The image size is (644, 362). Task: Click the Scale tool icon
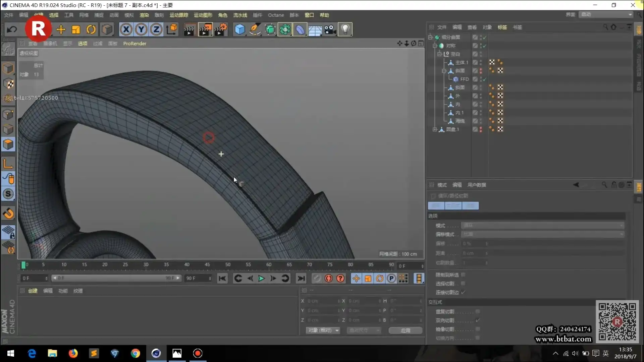tap(76, 29)
